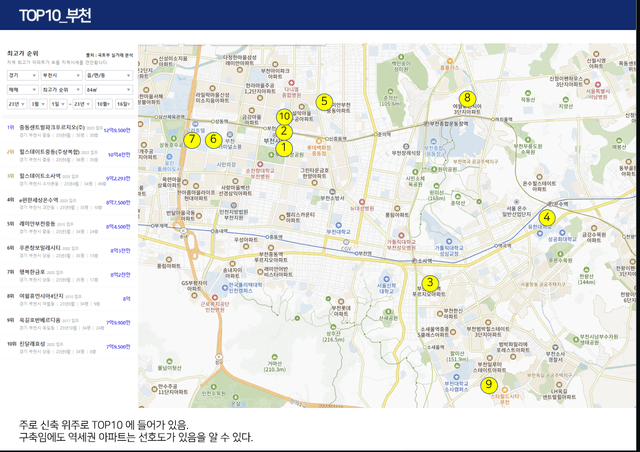The width and height of the screenshot is (640, 452).
Task: Click the 인천지방법원 부천지원 marker
Action: point(233,205)
